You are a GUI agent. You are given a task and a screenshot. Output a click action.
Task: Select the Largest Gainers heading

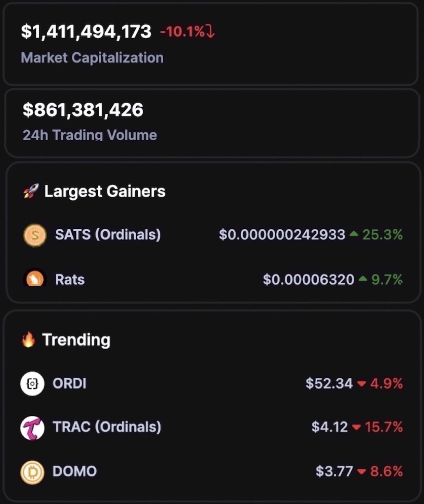[105, 192]
